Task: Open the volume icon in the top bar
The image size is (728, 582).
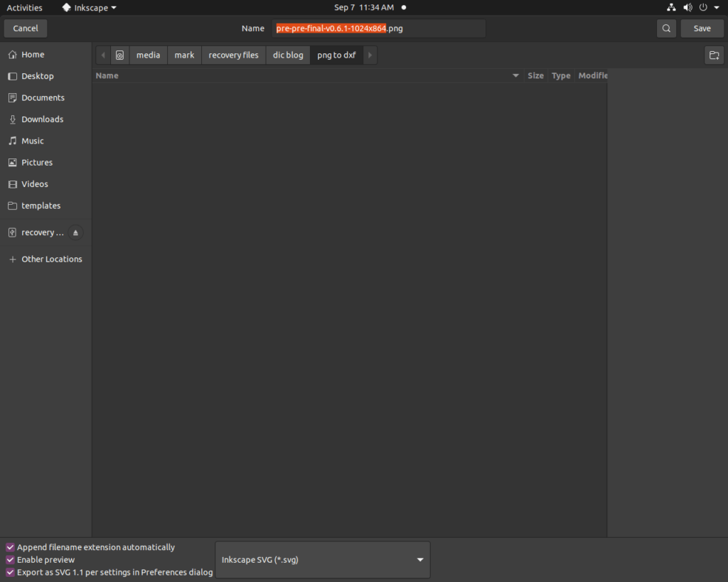Action: coord(687,7)
